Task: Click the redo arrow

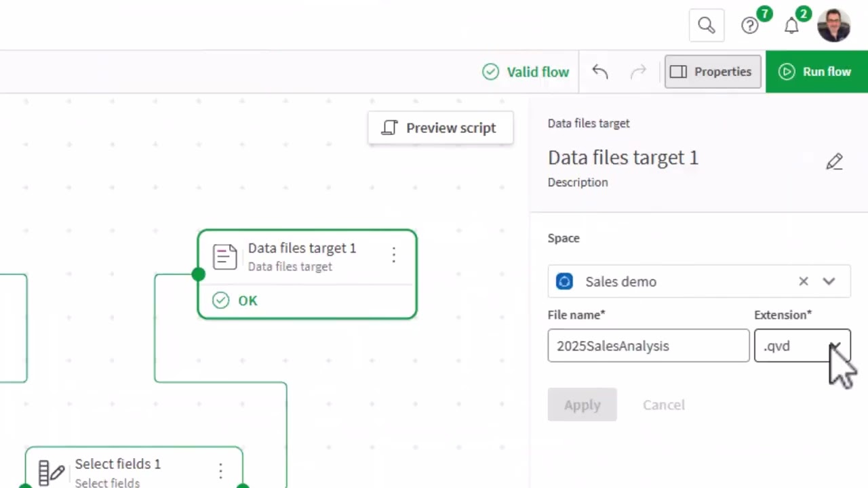Action: 638,72
